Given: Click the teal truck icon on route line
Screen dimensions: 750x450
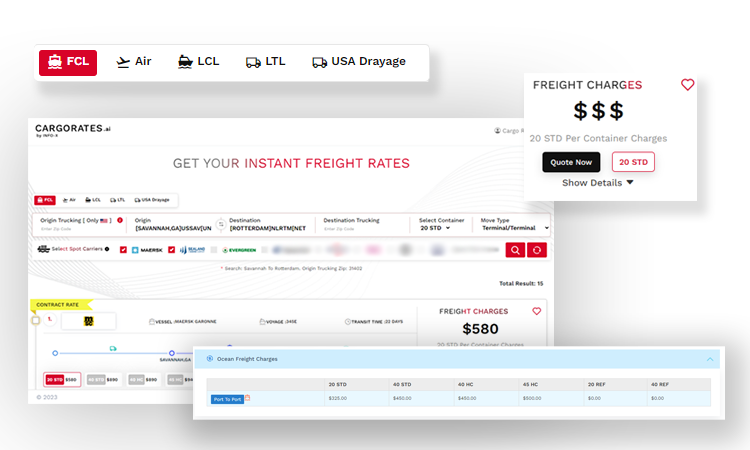Looking at the screenshot, I should pyautogui.click(x=113, y=348).
